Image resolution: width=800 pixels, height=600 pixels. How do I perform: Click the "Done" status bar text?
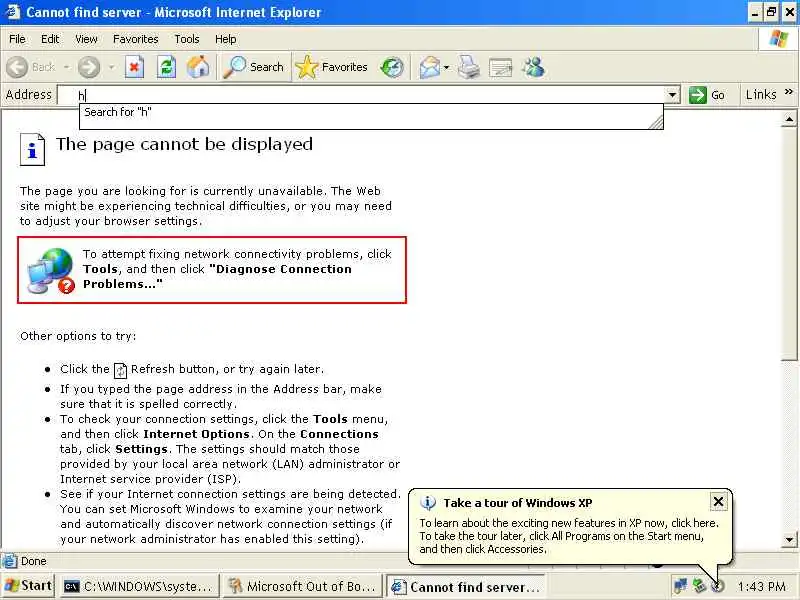(34, 561)
